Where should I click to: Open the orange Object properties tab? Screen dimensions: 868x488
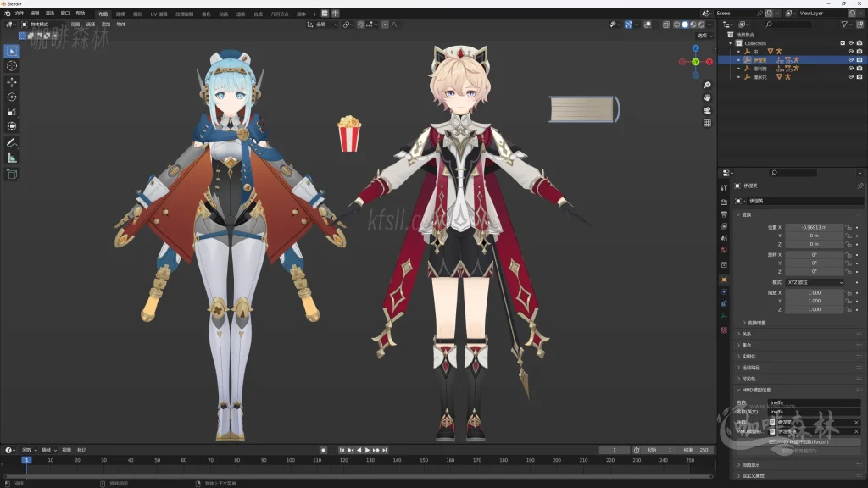724,280
